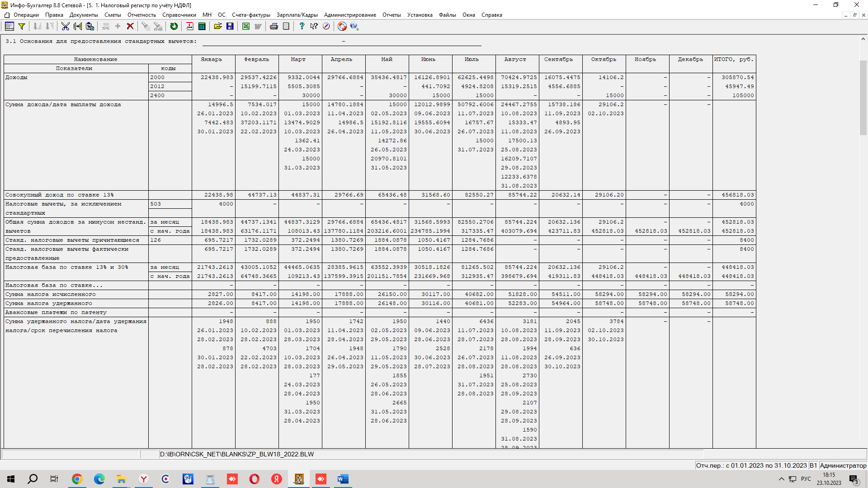Click the scissors cut icon
This screenshot has height=488, width=868.
tap(65, 26)
